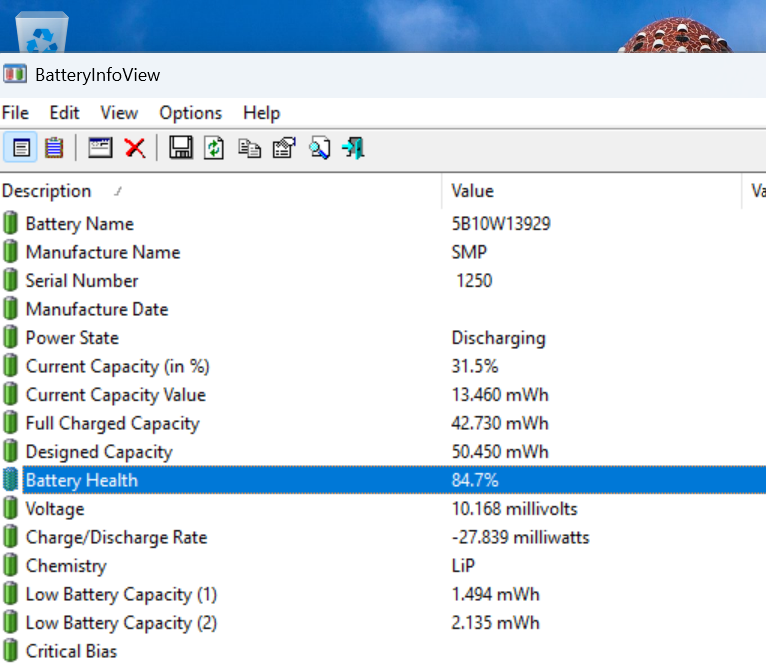Click the battery icon beside Manufacture Name
The width and height of the screenshot is (766, 663).
(10, 252)
